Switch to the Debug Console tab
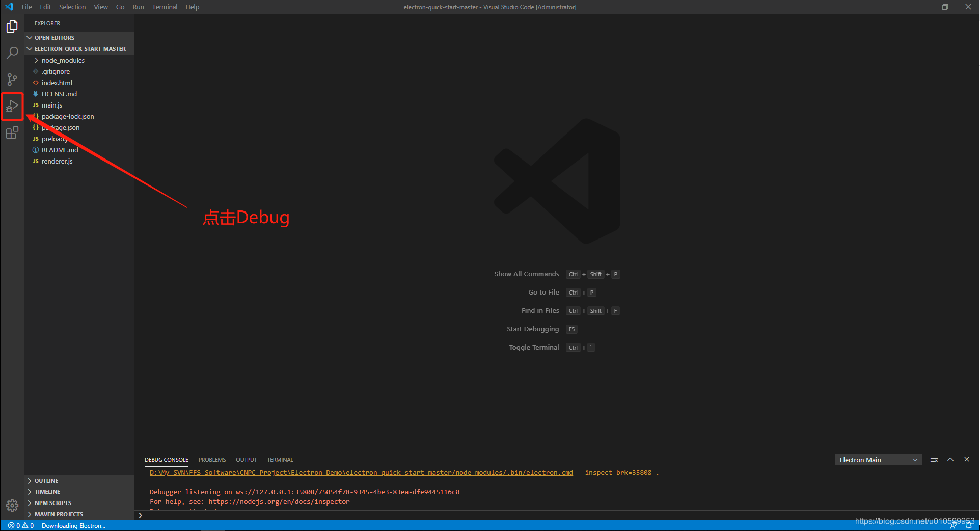 coord(167,460)
